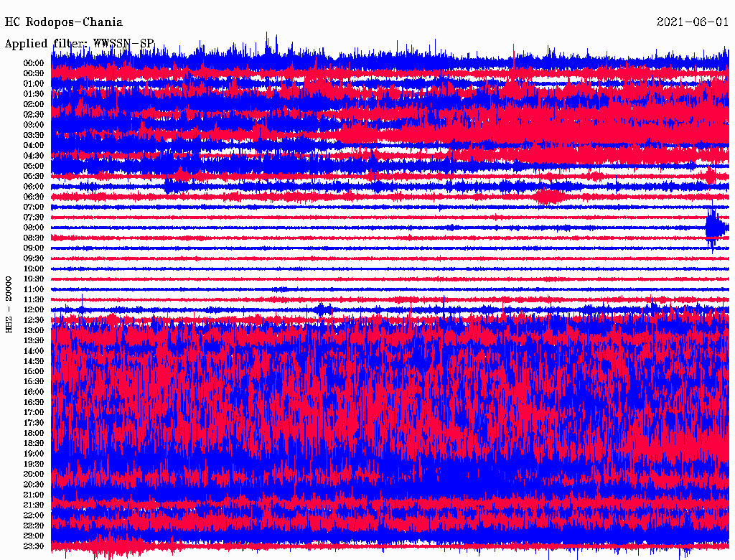
Task: Select the 18:00 time label
Action: tap(34, 433)
